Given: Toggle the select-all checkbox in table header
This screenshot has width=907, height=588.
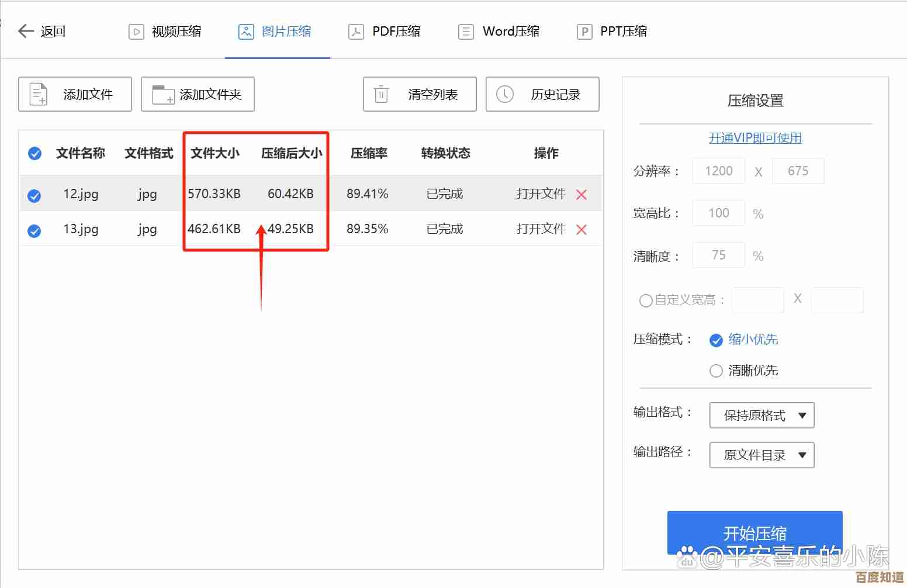Looking at the screenshot, I should pyautogui.click(x=35, y=154).
